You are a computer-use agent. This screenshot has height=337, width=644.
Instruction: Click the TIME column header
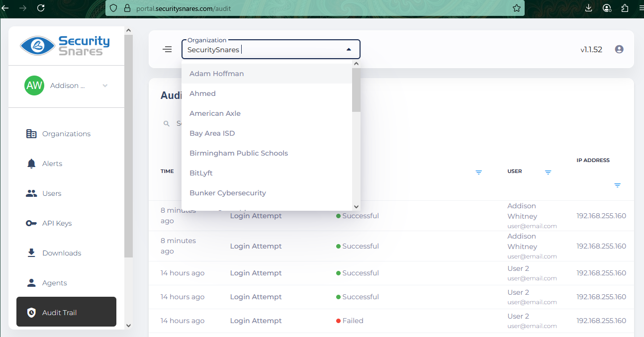click(x=167, y=171)
